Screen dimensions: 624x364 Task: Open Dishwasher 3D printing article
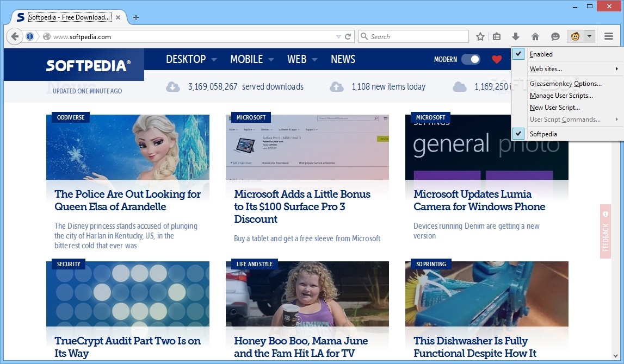475,347
